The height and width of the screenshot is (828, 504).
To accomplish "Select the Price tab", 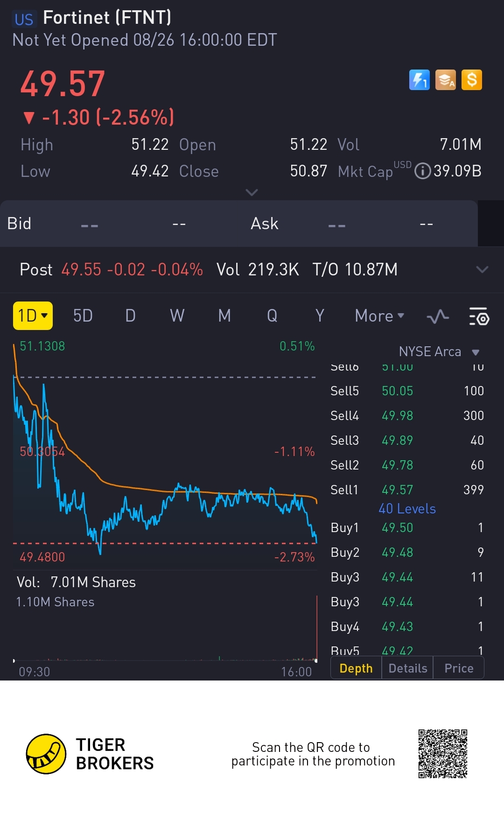I will tap(459, 668).
